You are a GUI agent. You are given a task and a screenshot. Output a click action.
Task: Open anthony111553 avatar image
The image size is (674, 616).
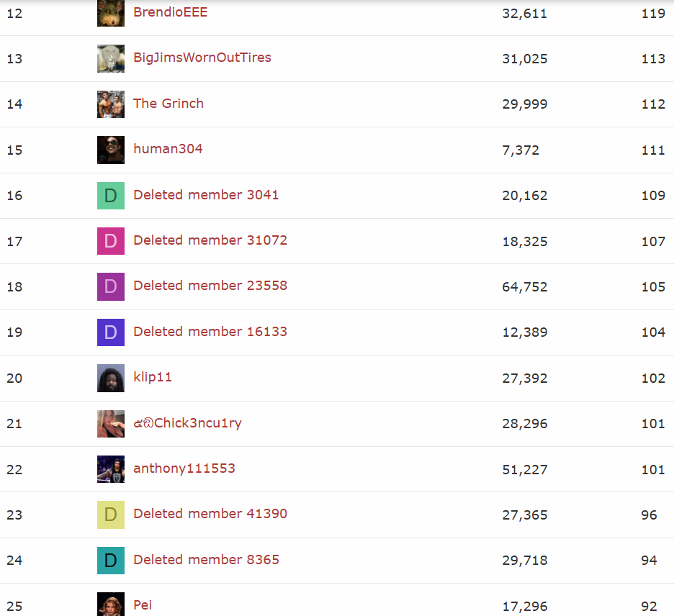click(x=110, y=469)
